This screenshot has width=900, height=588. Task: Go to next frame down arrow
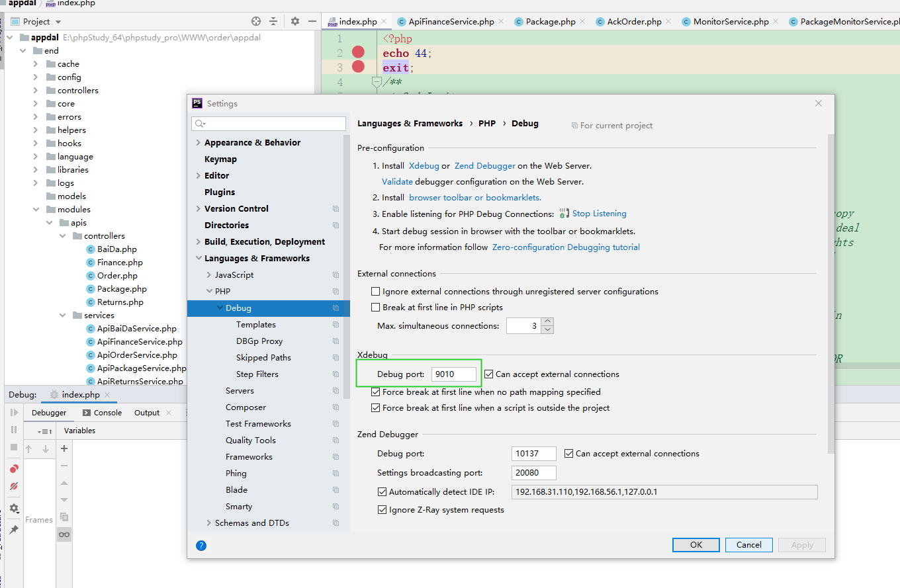tap(46, 449)
